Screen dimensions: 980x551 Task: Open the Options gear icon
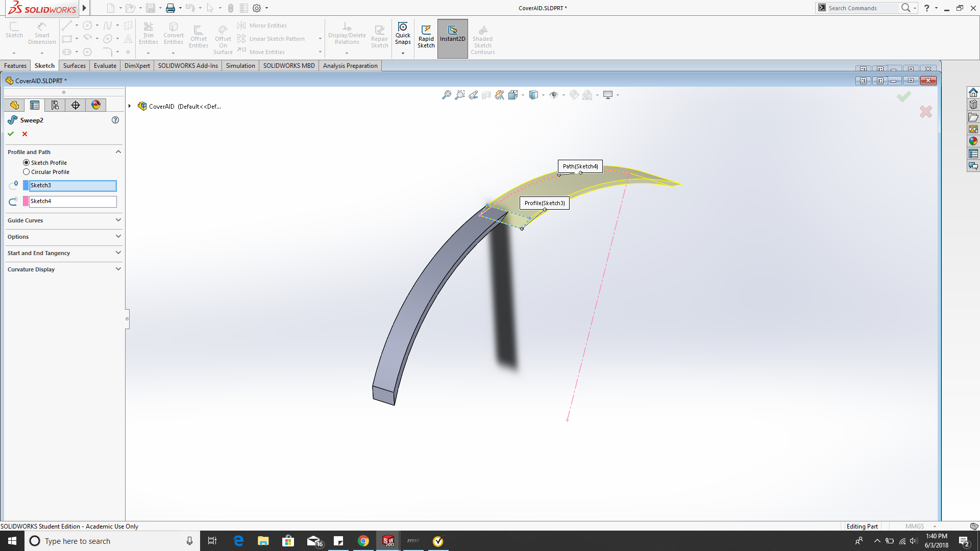pyautogui.click(x=257, y=8)
